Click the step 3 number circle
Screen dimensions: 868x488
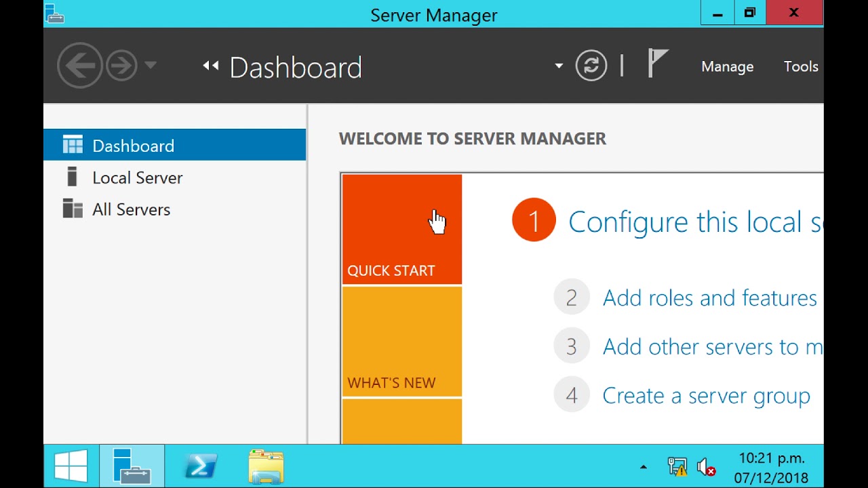[572, 346]
